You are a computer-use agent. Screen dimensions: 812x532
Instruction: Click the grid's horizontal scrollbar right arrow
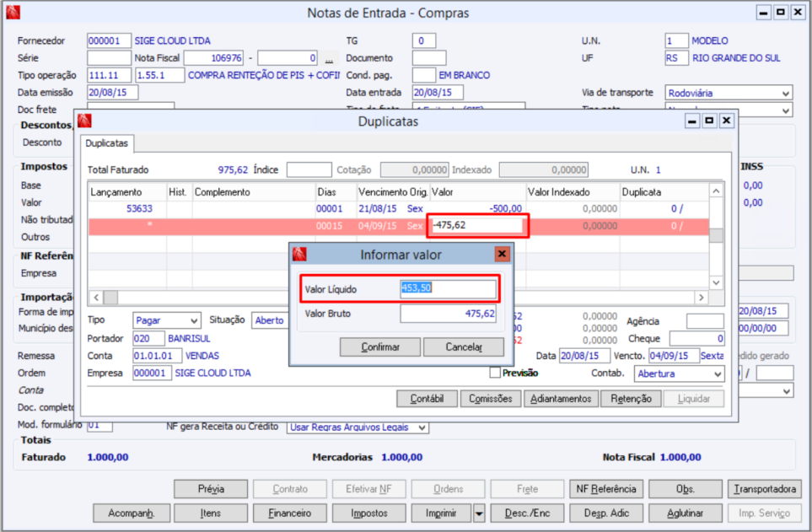(700, 298)
